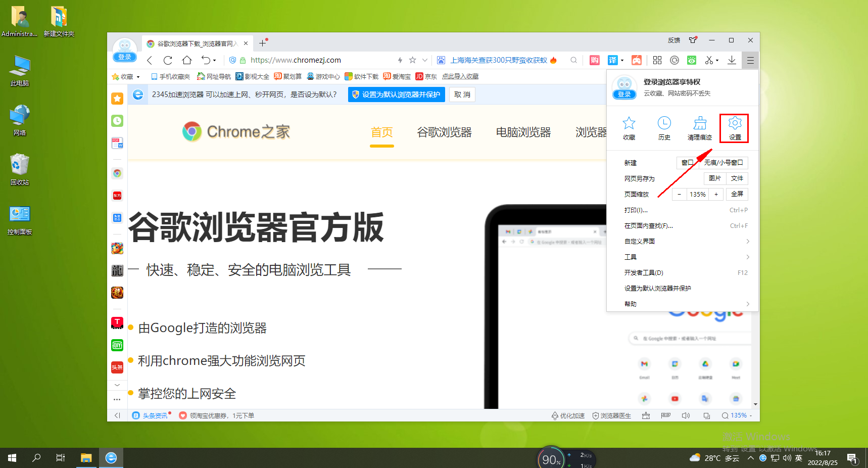Open the game controller toolbar icon
The width and height of the screenshot is (868, 468).
(x=637, y=60)
